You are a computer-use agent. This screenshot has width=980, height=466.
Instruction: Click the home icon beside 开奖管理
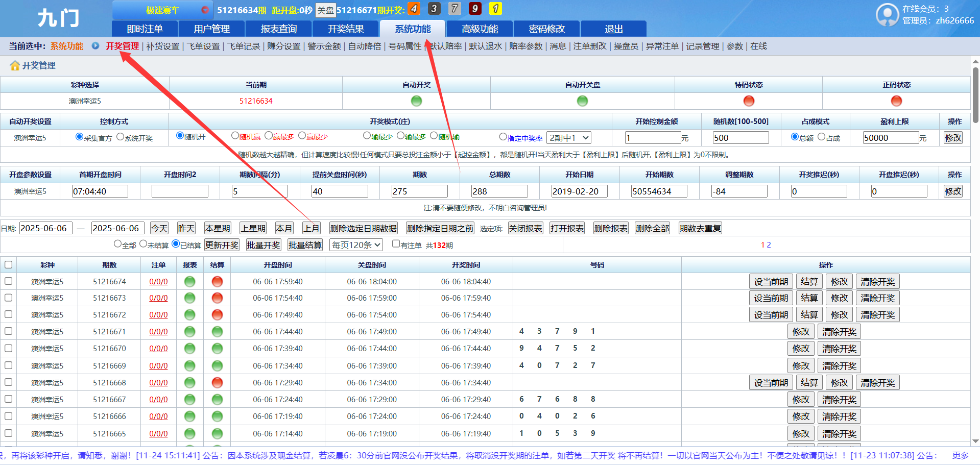[15, 65]
